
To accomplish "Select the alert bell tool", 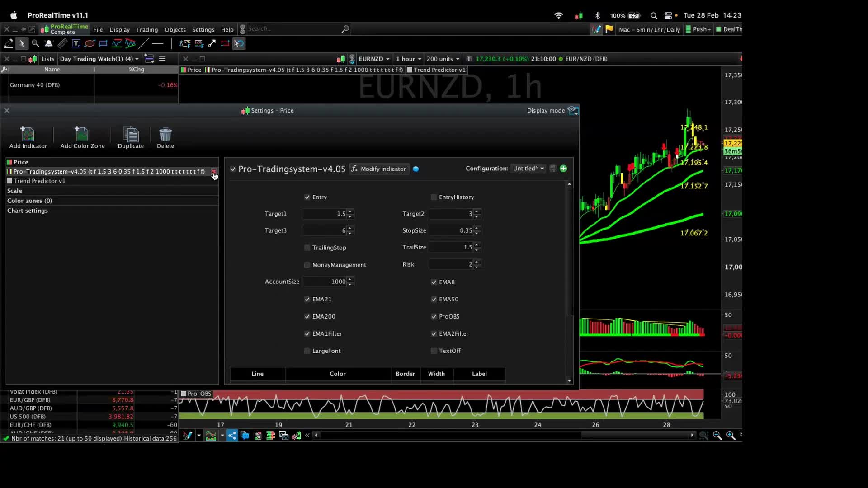I will pyautogui.click(x=49, y=43).
